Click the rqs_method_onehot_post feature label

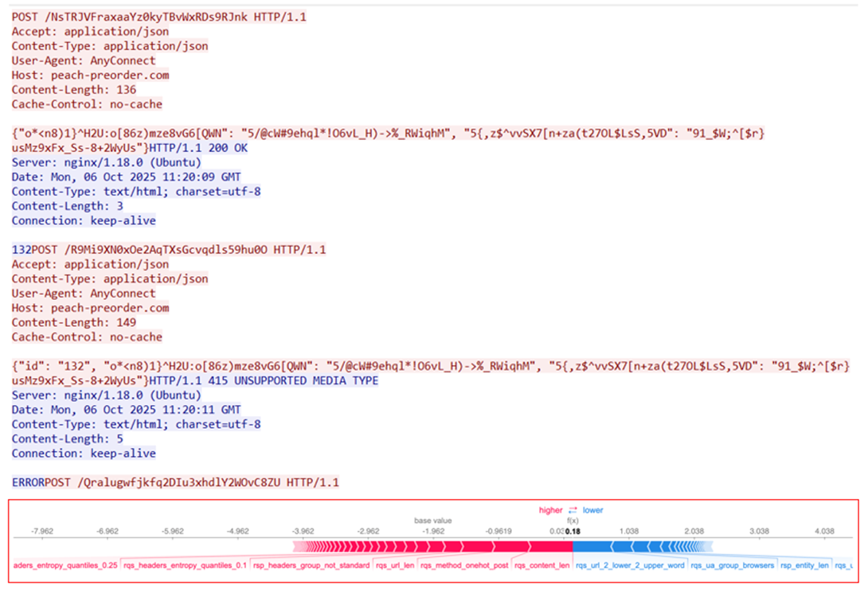(464, 566)
